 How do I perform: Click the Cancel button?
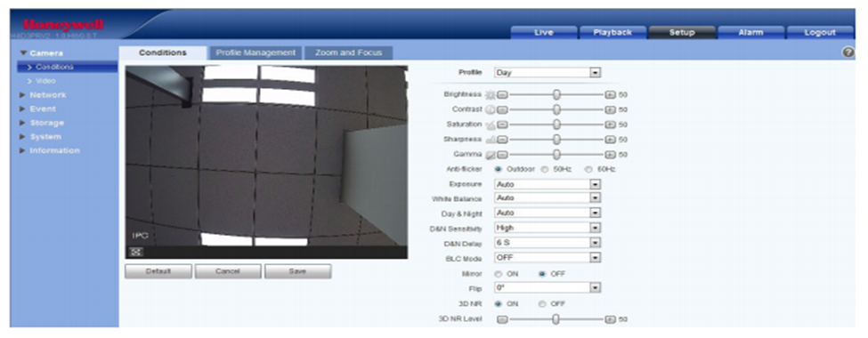(x=228, y=271)
